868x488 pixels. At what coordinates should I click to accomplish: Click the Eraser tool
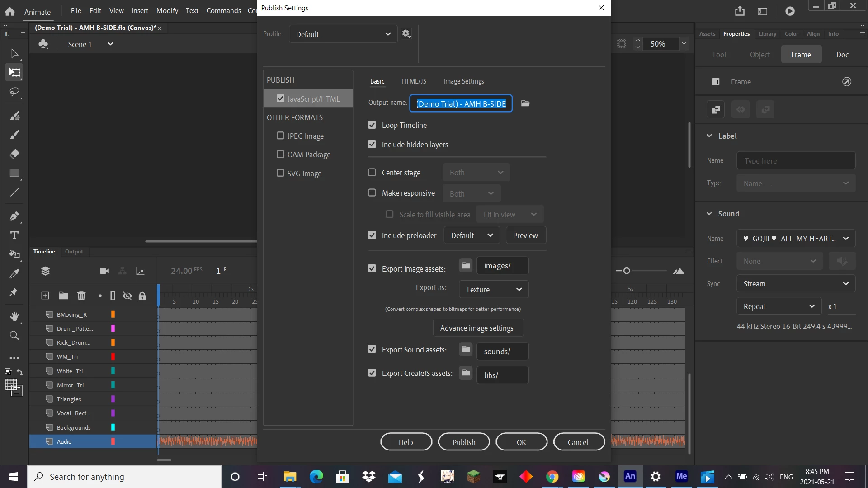(14, 154)
